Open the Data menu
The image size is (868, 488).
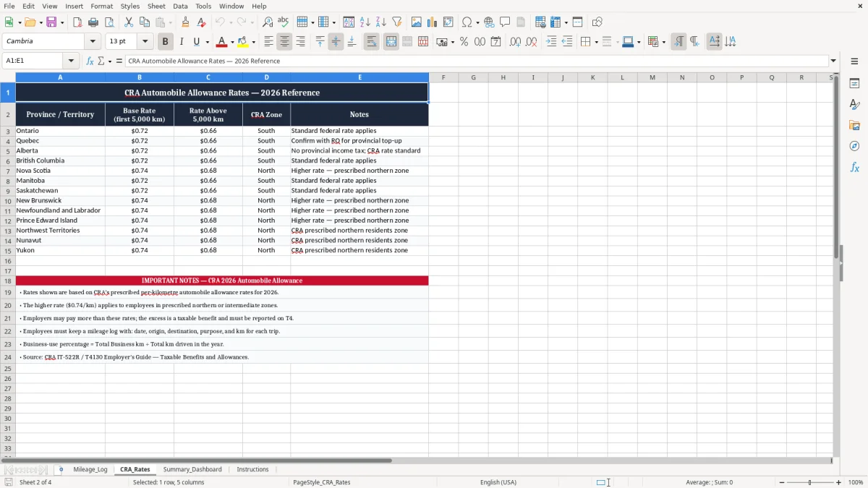pyautogui.click(x=180, y=6)
